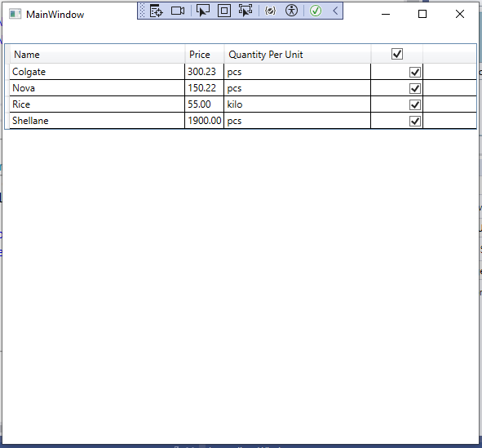Sort by Quantity Per Unit column header
This screenshot has width=482, height=448.
(x=298, y=55)
